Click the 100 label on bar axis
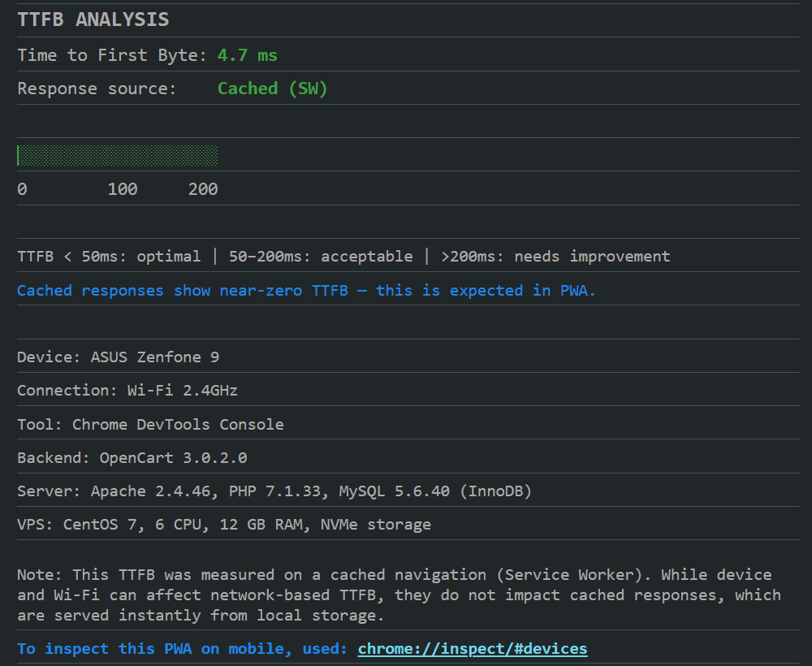 point(123,189)
